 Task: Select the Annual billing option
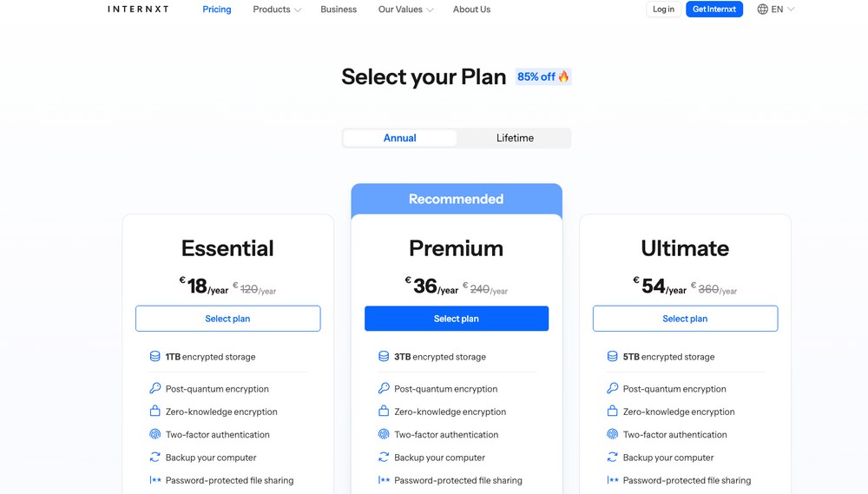pyautogui.click(x=400, y=138)
